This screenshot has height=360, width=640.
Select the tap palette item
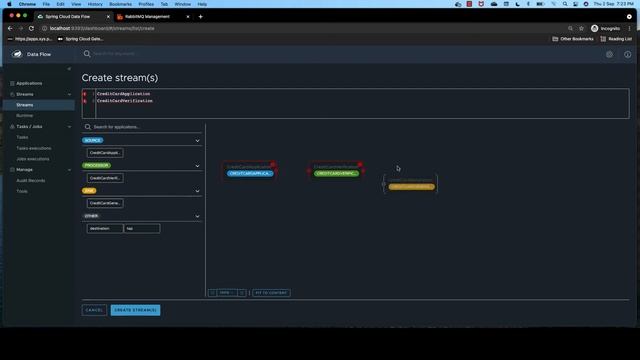142,229
